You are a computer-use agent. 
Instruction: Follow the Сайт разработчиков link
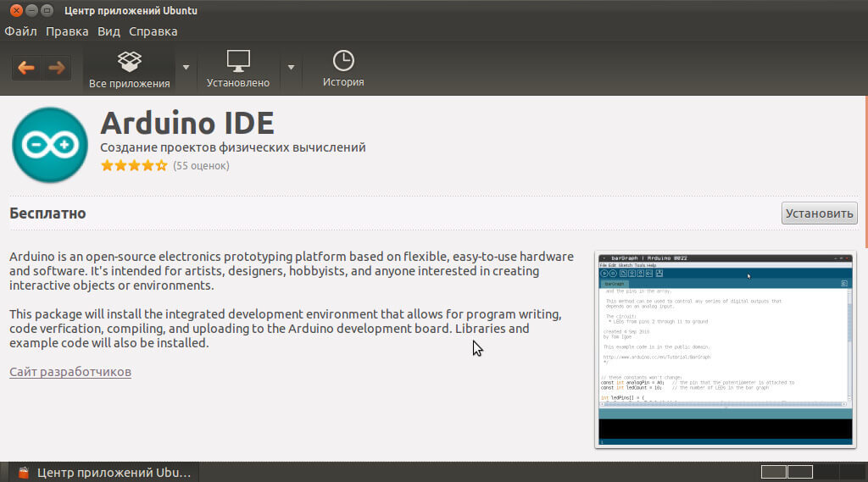(x=70, y=372)
